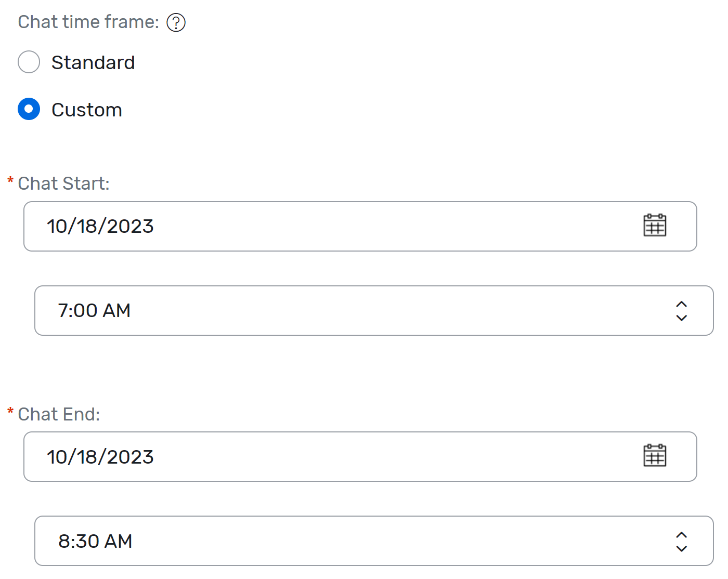Image resolution: width=728 pixels, height=579 pixels.
Task: Click the Chat End date input field
Action: 312,456
